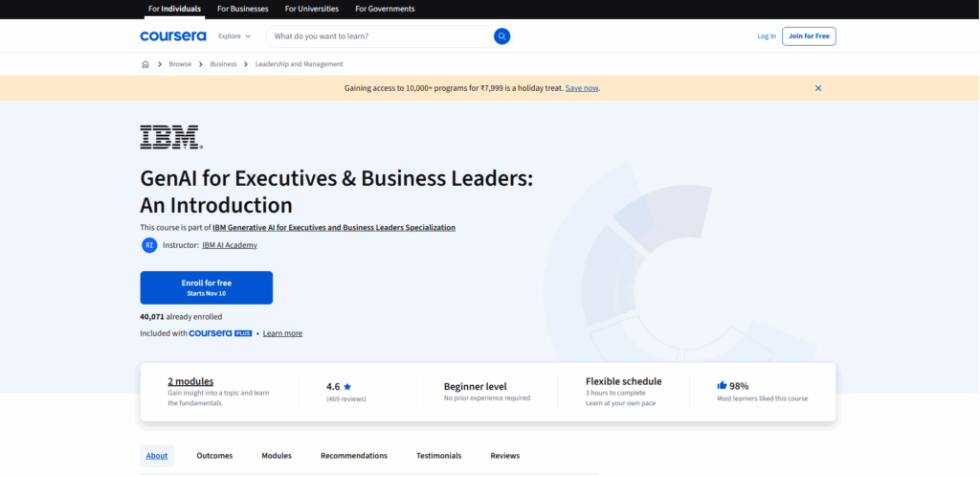Click the home icon in breadcrumb
The width and height of the screenshot is (980, 477).
coord(145,64)
